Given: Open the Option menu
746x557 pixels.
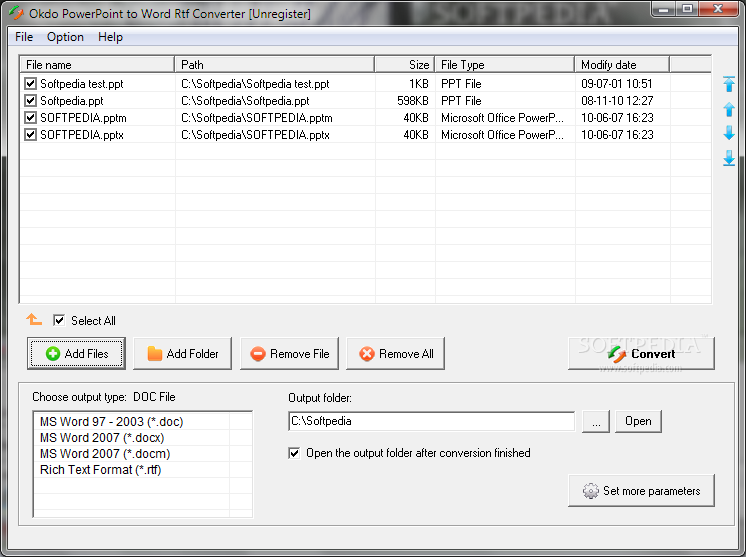Looking at the screenshot, I should pos(65,37).
